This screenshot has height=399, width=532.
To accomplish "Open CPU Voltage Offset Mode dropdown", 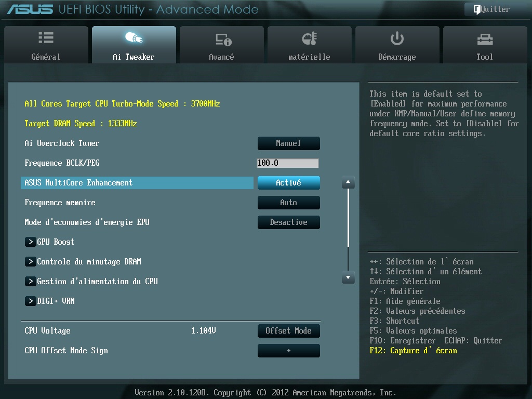I will tap(288, 331).
